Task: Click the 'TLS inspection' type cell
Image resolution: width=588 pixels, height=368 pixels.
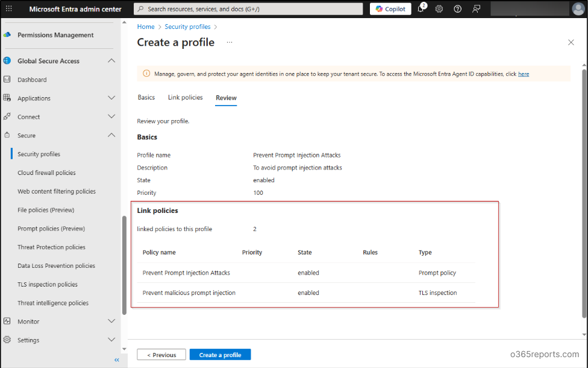Action: point(437,293)
